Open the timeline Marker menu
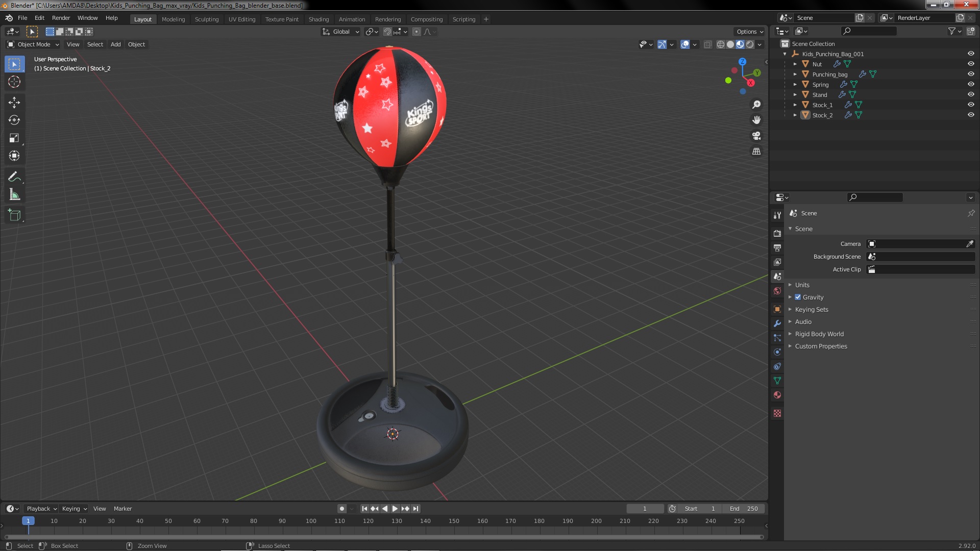The image size is (980, 551). coord(122,509)
